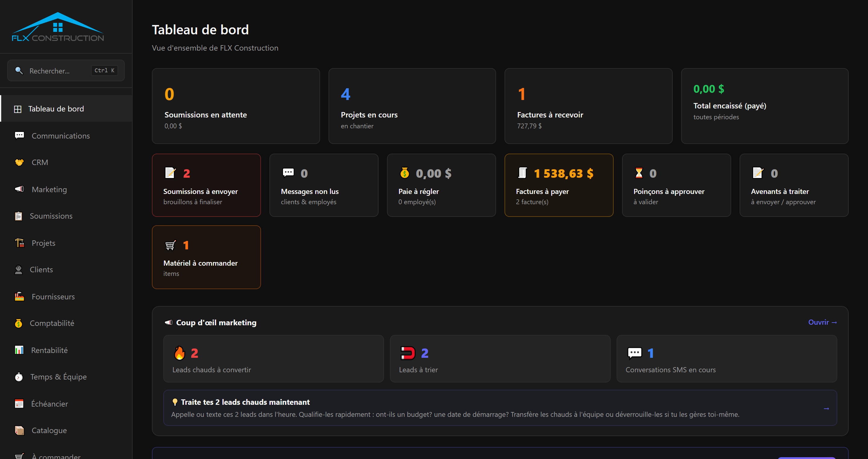Go to Échéancier in the sidebar
Image resolution: width=868 pixels, height=459 pixels.
pos(66,404)
